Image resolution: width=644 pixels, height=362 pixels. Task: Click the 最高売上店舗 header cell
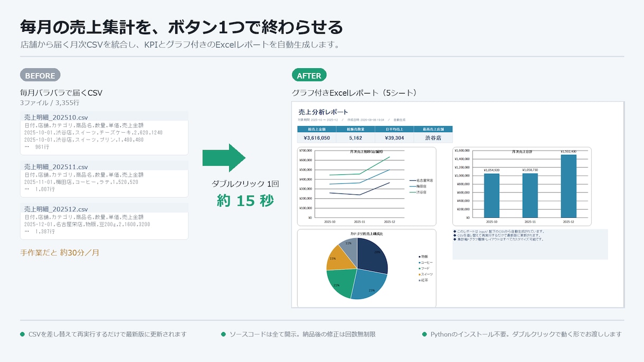point(433,129)
